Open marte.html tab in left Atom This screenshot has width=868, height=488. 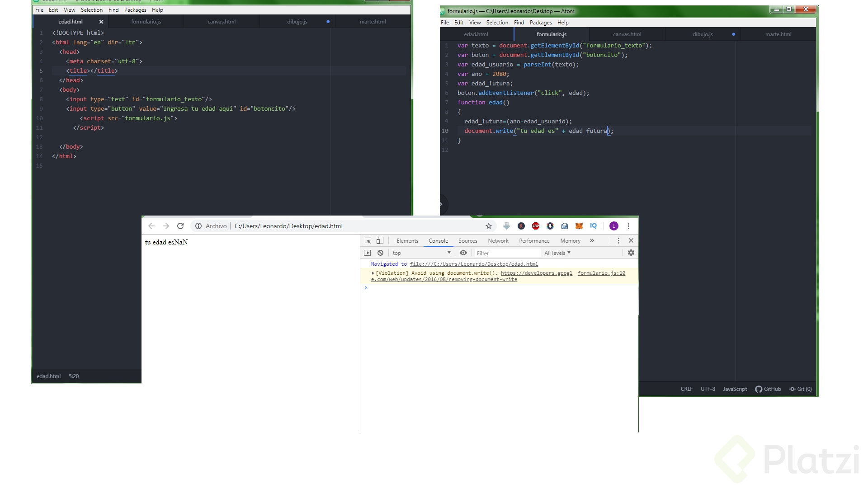tap(373, 22)
